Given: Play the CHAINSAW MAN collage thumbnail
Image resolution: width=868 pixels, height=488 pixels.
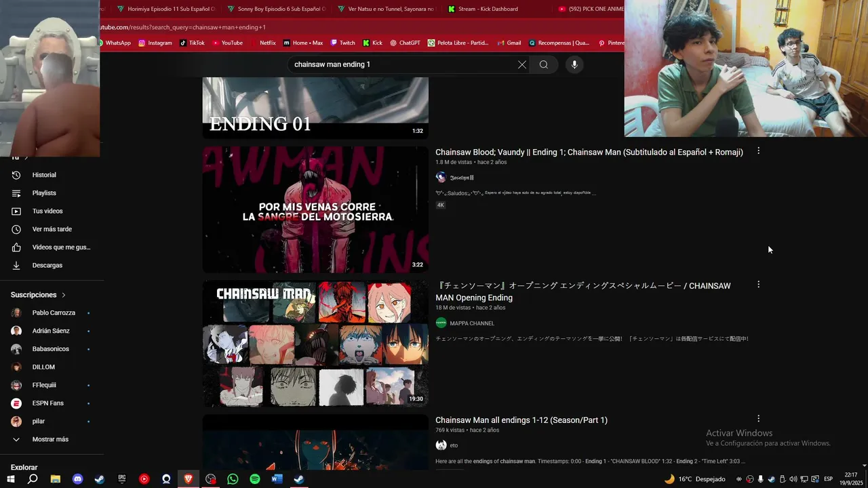Looking at the screenshot, I should click(315, 344).
